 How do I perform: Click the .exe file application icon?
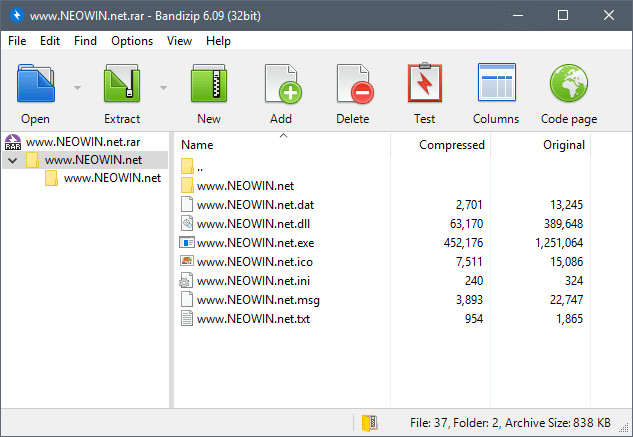point(187,242)
